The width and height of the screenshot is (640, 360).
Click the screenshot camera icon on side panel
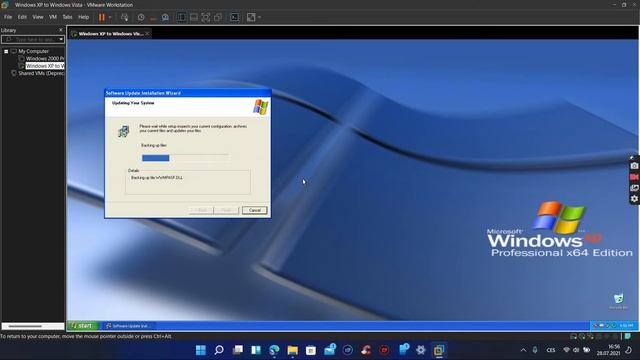pos(634,166)
